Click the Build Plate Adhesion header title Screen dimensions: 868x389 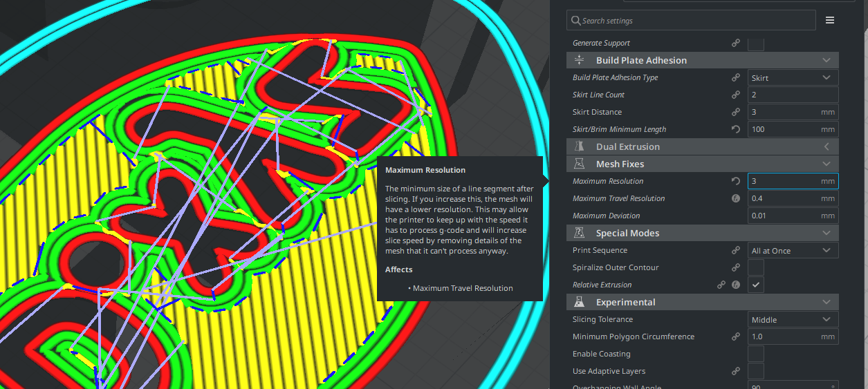tap(641, 60)
